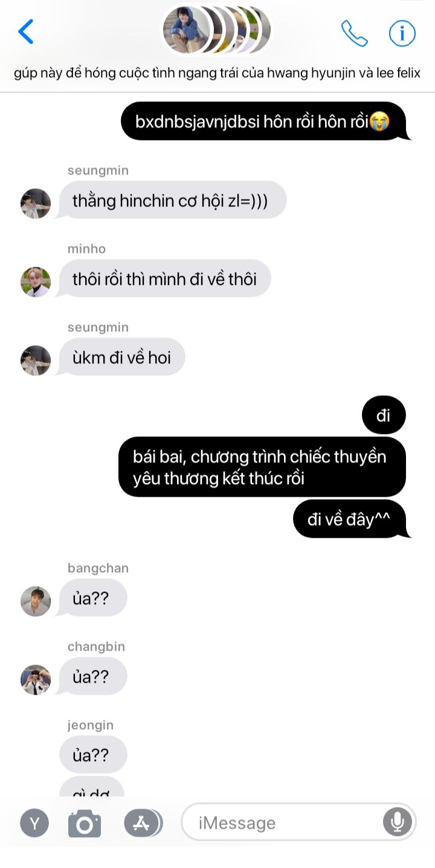Open group details via info icon
Screen dimensions: 435x868
[402, 33]
